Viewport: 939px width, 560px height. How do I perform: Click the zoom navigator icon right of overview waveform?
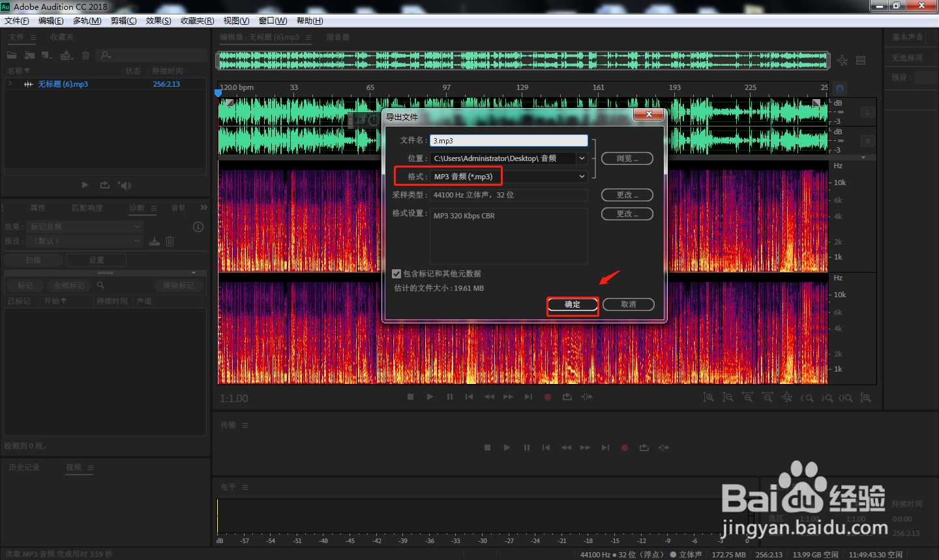point(842,61)
